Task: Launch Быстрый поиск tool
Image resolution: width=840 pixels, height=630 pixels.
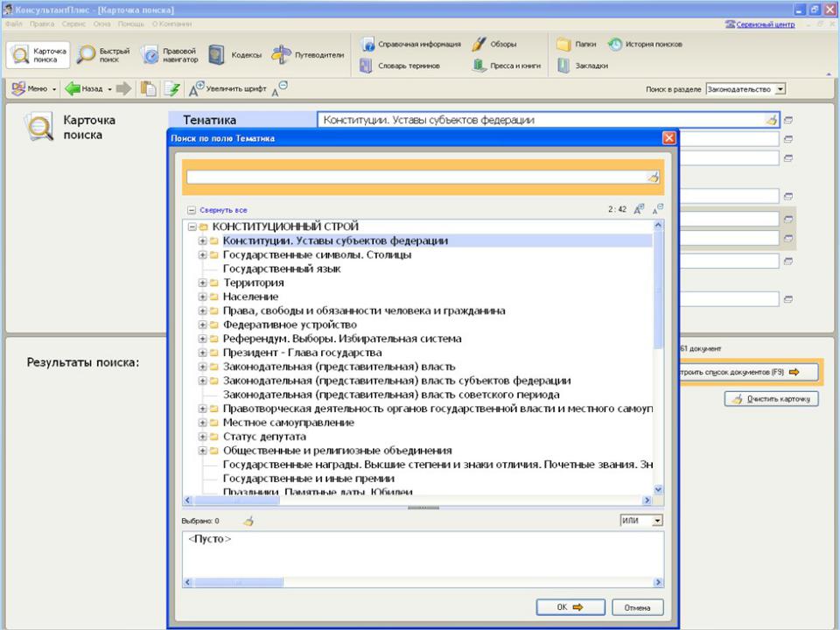Action: coord(104,55)
